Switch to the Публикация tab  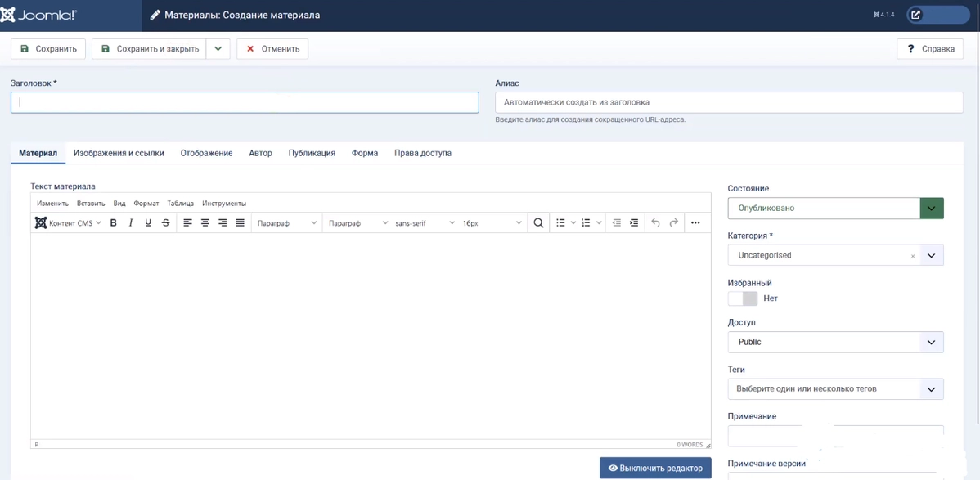click(312, 153)
